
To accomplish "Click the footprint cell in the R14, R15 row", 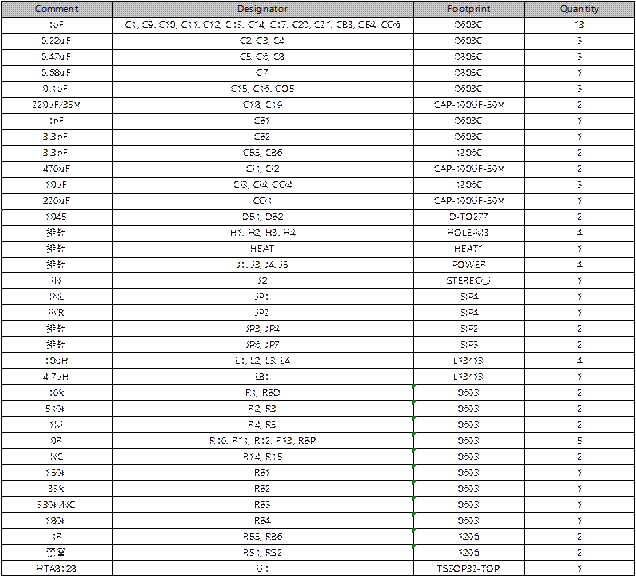I will pos(469,457).
